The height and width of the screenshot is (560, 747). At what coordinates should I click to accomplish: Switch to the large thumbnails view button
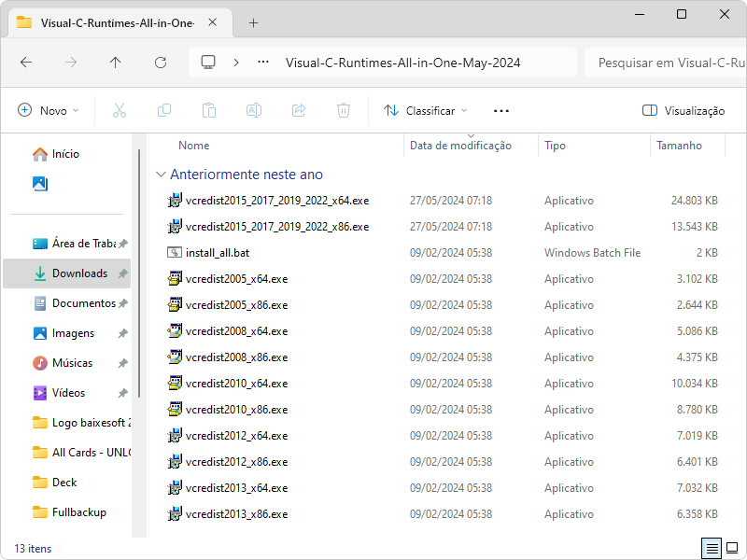(x=732, y=549)
